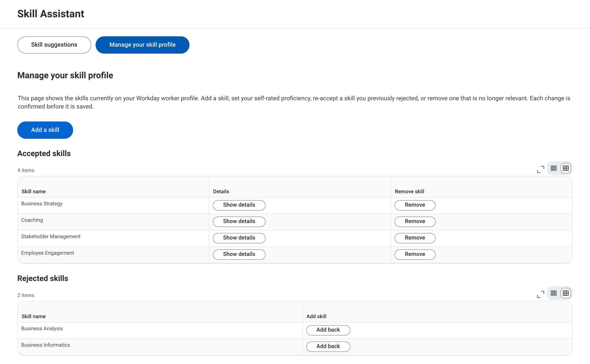The image size is (590, 364).
Task: Click the Accepted skills section heading
Action: click(44, 153)
